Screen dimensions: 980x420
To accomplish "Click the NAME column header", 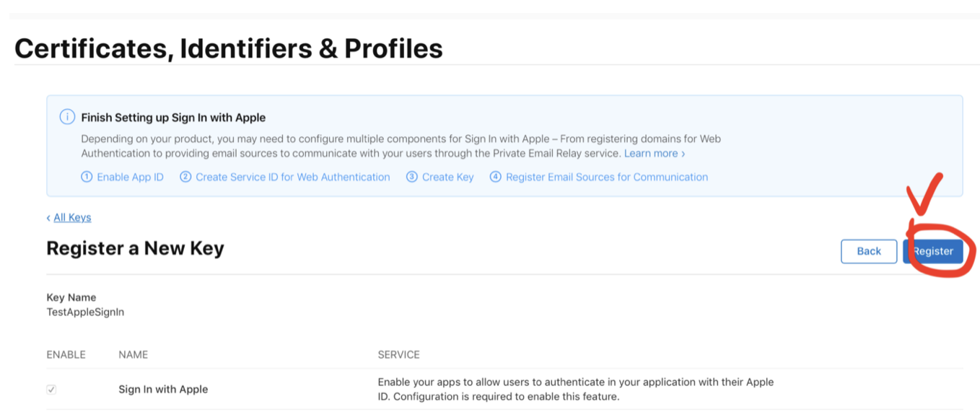I will pos(133,354).
